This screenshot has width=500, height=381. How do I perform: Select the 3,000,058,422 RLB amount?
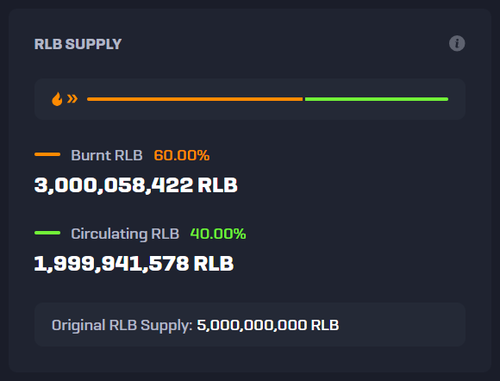coord(136,185)
